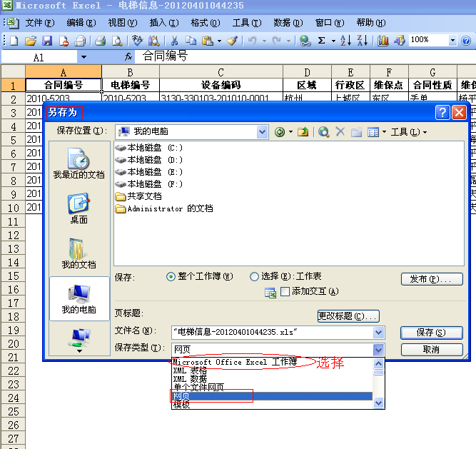Click the Delete X icon in dialog
Viewport: 476px width, 449px height.
click(340, 132)
